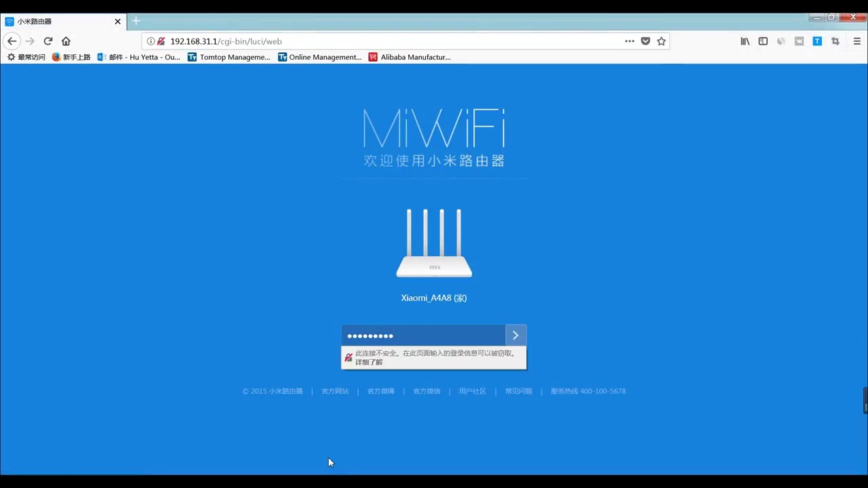Open the 用户社区 footer link
Viewport: 868px width, 488px height.
[473, 392]
